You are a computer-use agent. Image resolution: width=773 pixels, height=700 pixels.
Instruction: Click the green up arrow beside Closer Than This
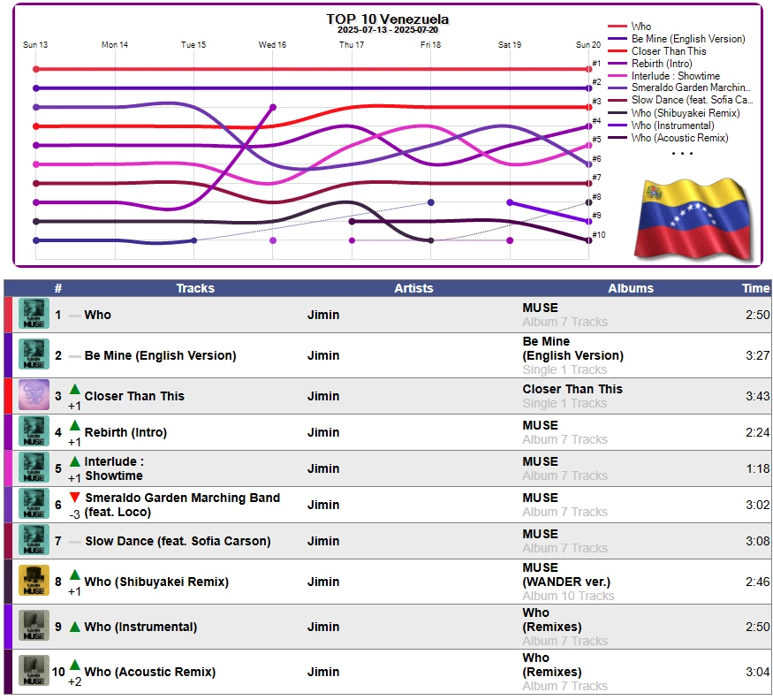75,389
